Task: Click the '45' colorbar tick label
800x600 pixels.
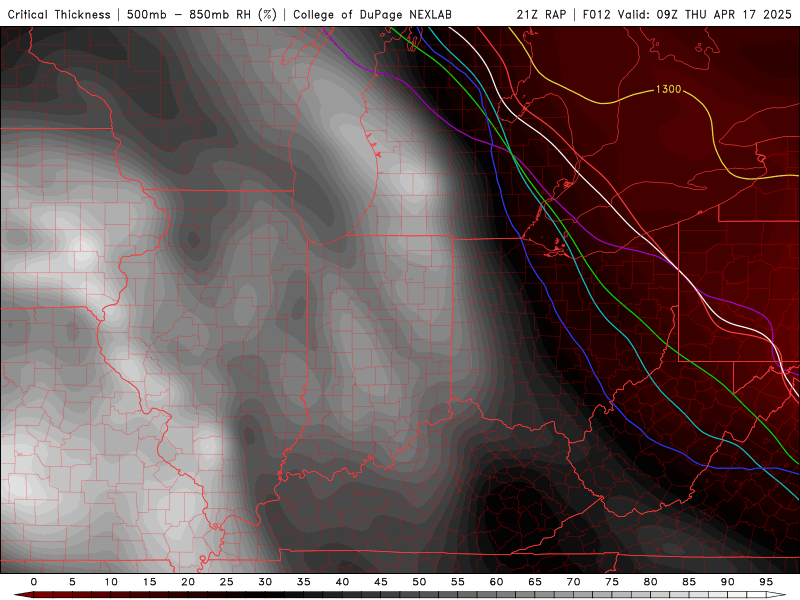Action: click(381, 582)
